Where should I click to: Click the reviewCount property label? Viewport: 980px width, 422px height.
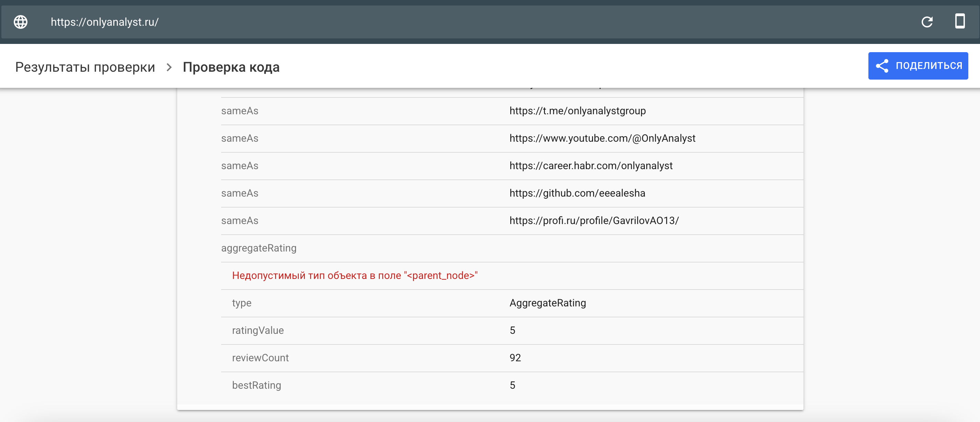click(260, 358)
